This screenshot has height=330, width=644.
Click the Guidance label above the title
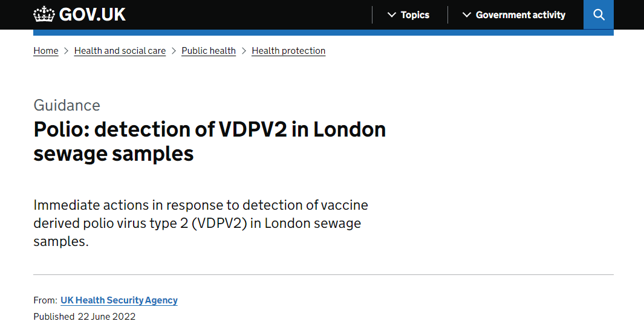click(67, 105)
